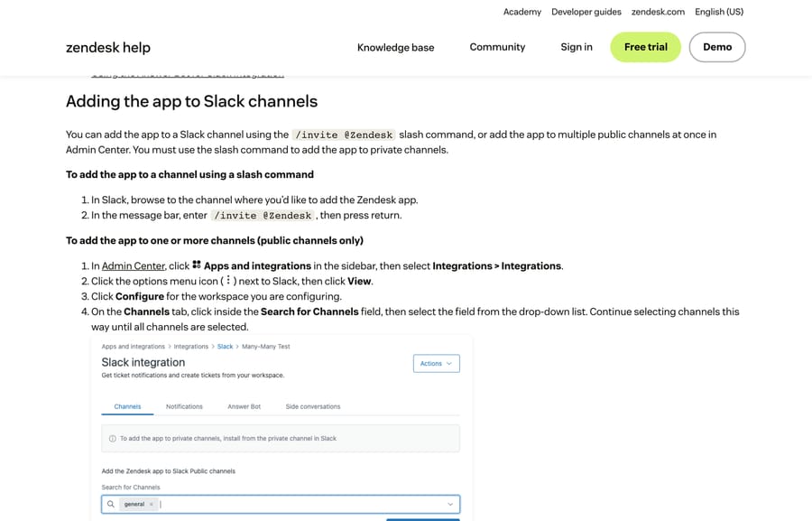Request a Demo
Viewport: 812px width, 521px height.
coord(717,47)
